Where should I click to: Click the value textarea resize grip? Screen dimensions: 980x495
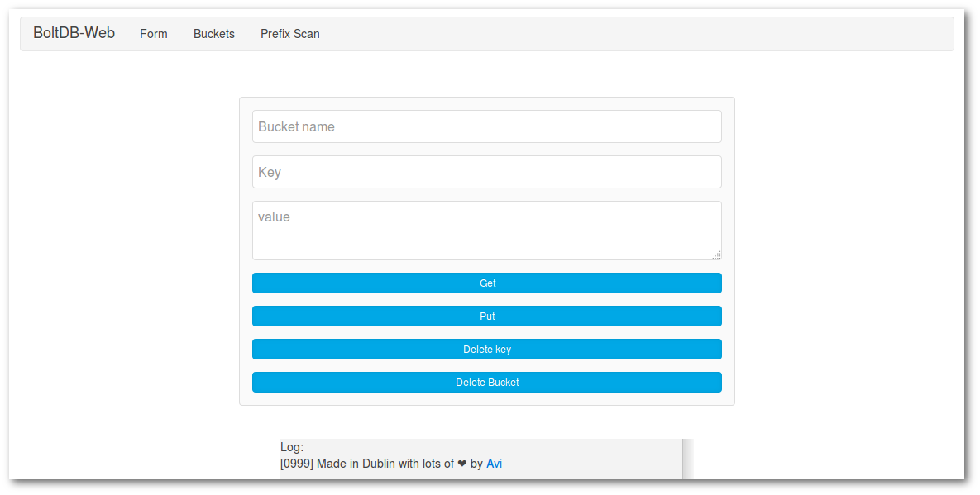click(x=717, y=255)
